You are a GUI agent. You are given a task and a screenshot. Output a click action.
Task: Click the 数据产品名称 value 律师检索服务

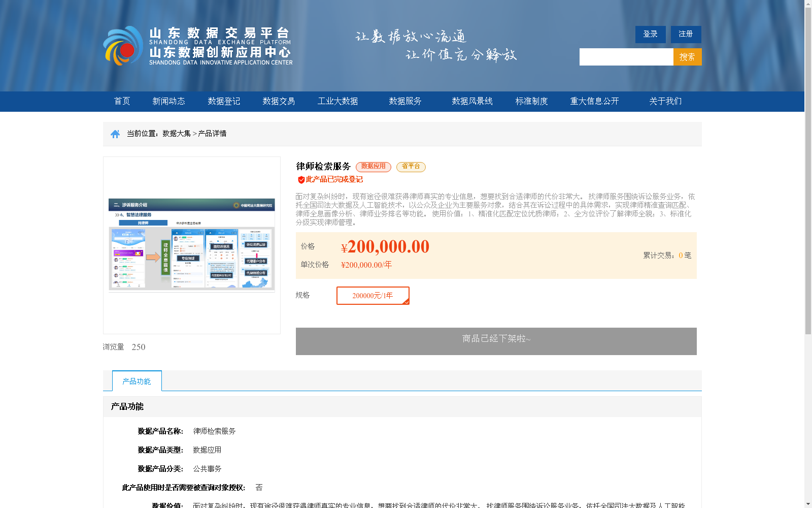point(214,431)
